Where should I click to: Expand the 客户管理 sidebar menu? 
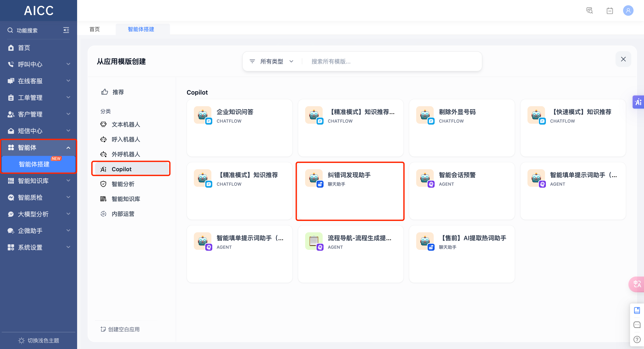point(39,114)
